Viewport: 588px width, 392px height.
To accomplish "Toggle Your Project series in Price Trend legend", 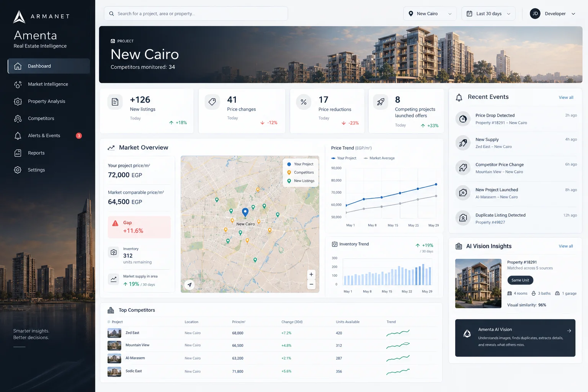I will pos(343,158).
